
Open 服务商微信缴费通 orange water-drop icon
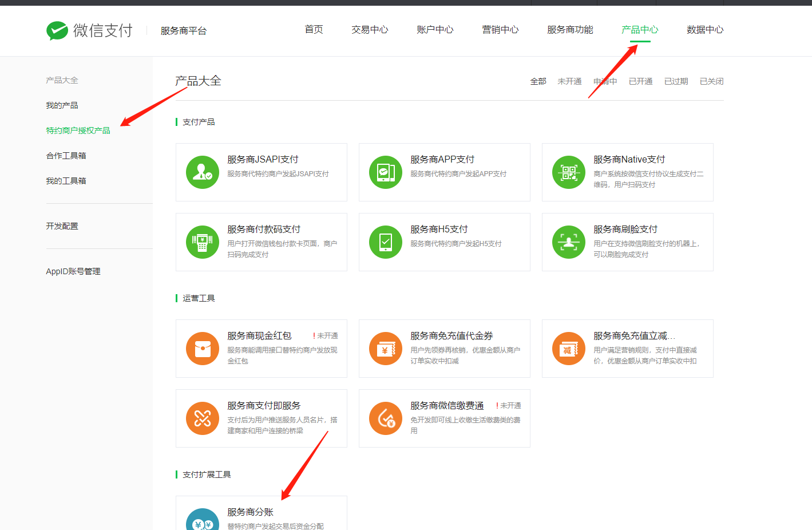tap(386, 418)
